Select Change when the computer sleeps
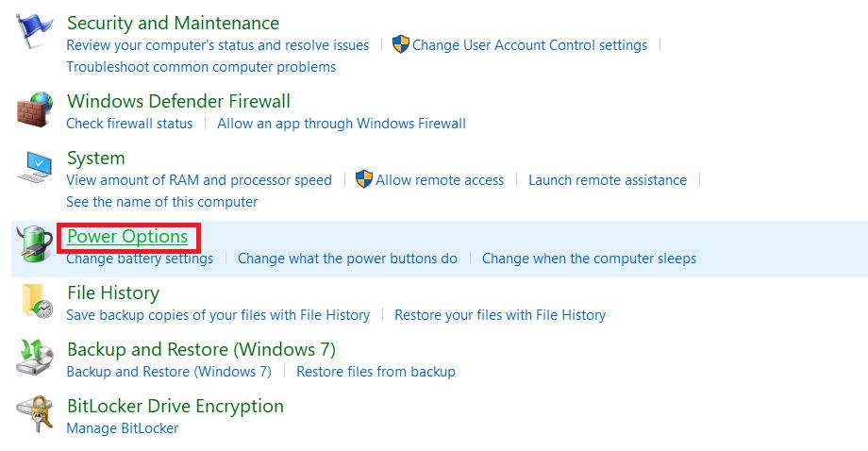The width and height of the screenshot is (868, 451). pos(589,259)
